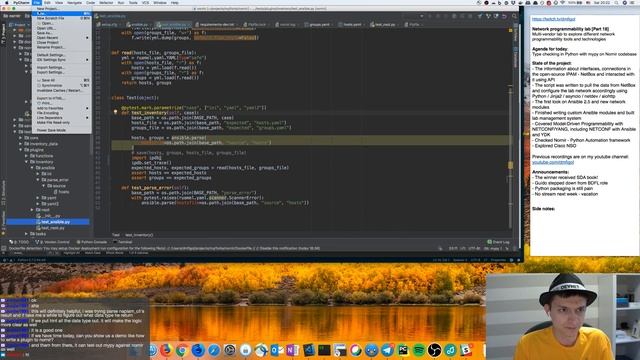This screenshot has height=360, width=640.
Task: Open the Version Control tool window
Action: 52,242
